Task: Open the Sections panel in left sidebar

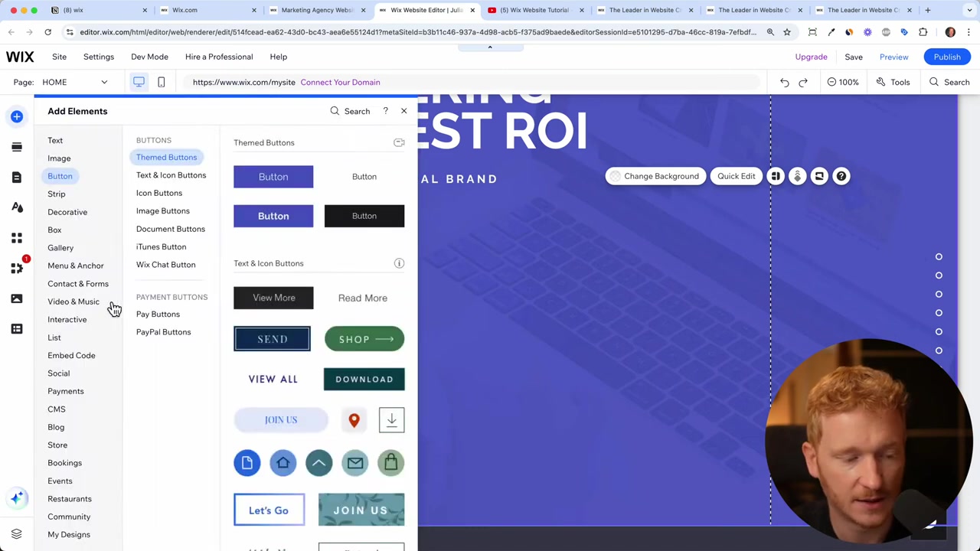Action: point(17,147)
